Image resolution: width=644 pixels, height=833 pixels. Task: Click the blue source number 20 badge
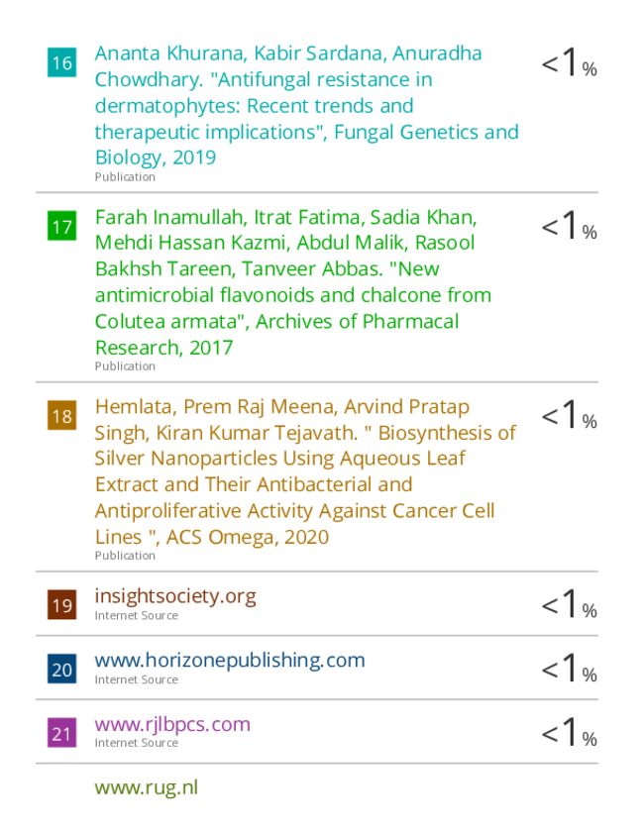(x=61, y=669)
